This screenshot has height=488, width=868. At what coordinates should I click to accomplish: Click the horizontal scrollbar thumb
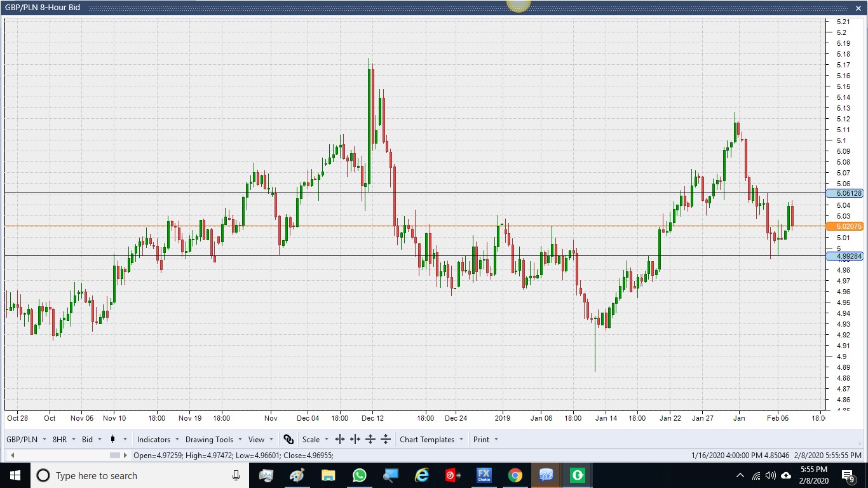[115, 456]
